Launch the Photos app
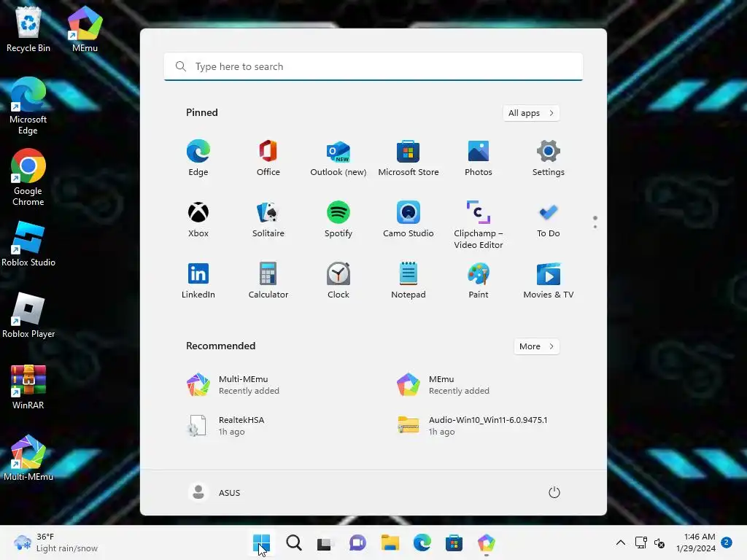Screen dimensions: 747x560 (479, 158)
